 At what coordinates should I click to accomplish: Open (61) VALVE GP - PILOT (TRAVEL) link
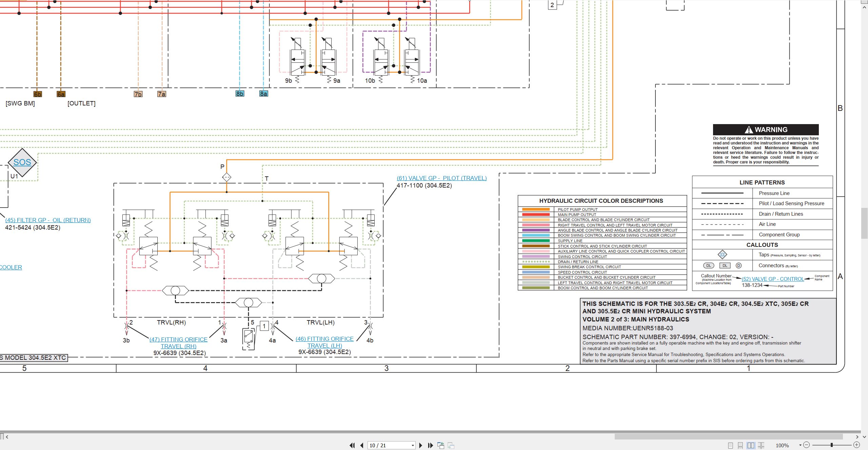tap(441, 178)
